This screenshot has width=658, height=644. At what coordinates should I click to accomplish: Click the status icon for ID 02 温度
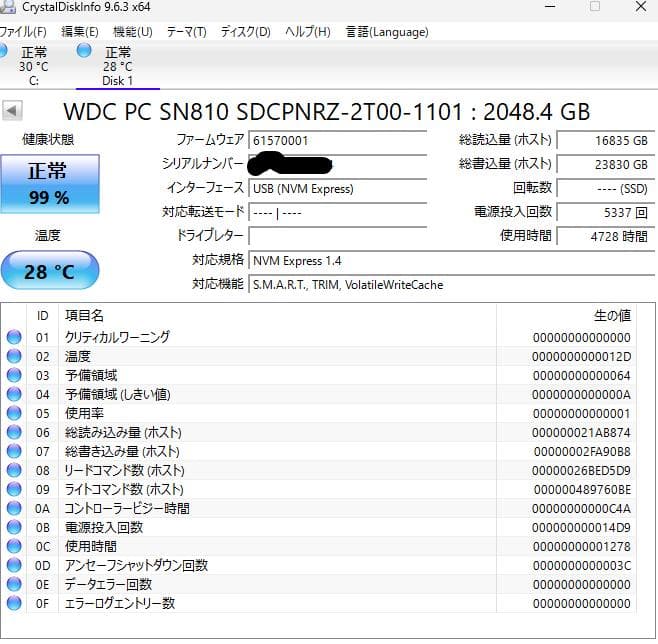(14, 356)
